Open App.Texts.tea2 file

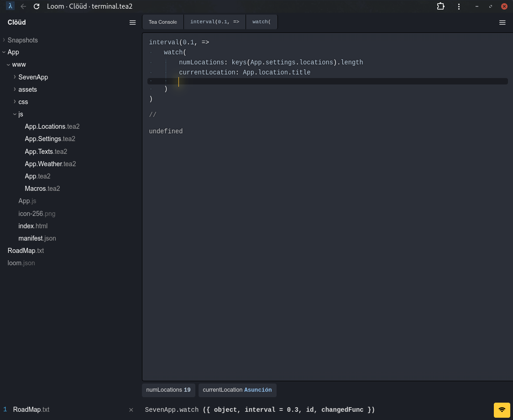click(46, 152)
